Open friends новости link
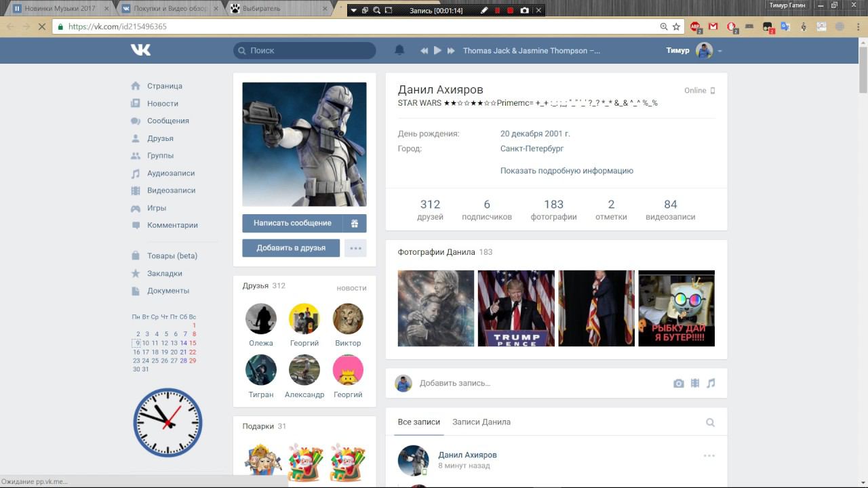868x488 pixels. (351, 288)
